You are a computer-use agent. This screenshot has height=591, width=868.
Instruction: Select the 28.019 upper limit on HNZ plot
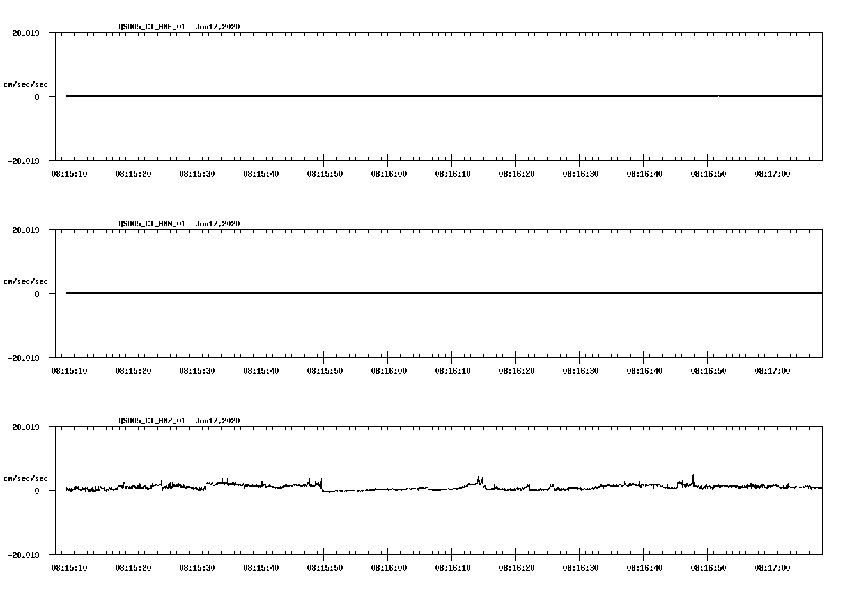[26, 427]
